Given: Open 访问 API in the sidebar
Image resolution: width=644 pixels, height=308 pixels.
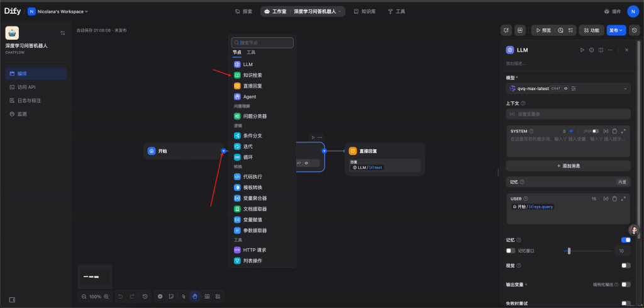Looking at the screenshot, I should click(26, 87).
